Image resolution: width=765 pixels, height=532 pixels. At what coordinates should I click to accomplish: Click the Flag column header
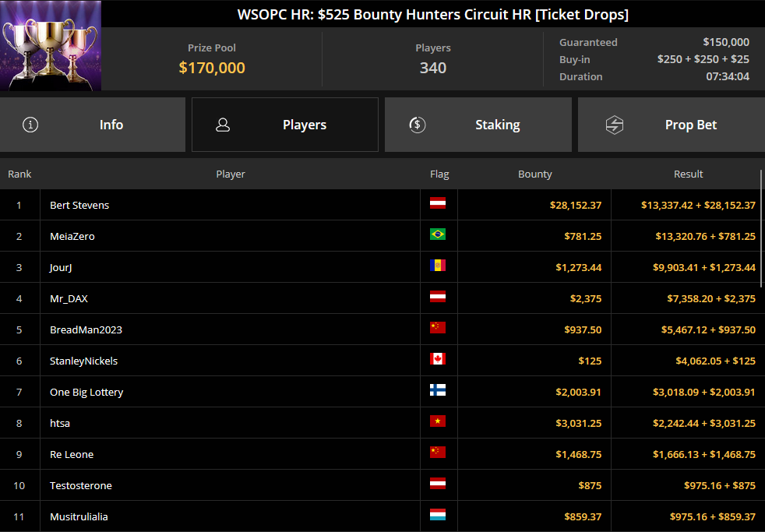click(x=439, y=174)
